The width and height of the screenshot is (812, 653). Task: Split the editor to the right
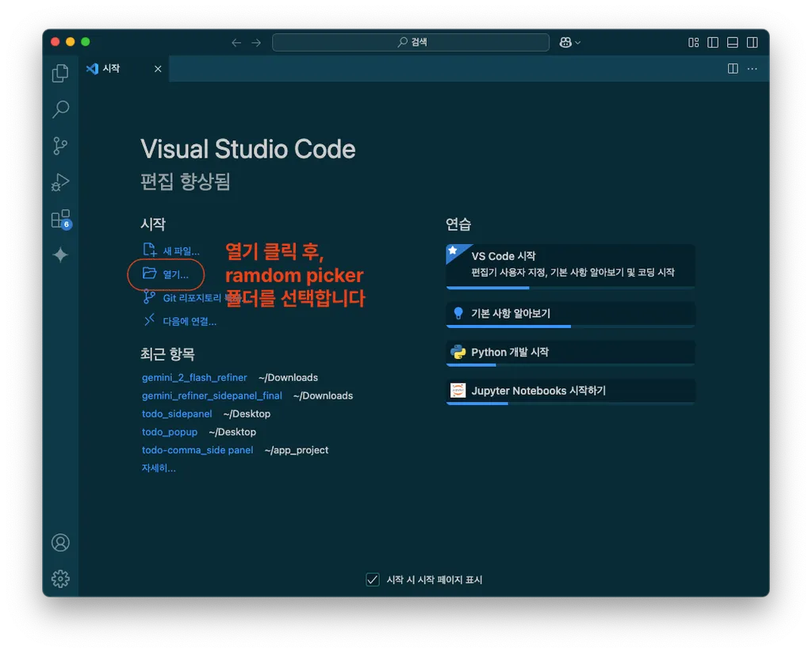coord(733,68)
